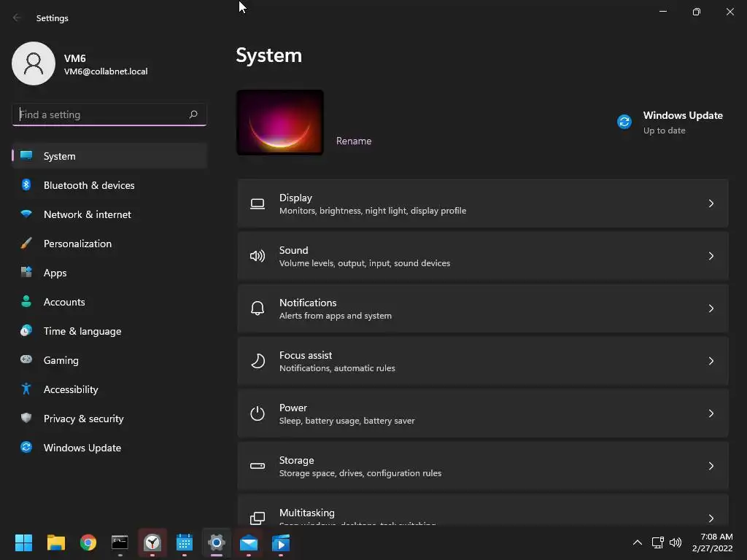
Task: Click the Bluetooth icon in sidebar
Action: 26,184
